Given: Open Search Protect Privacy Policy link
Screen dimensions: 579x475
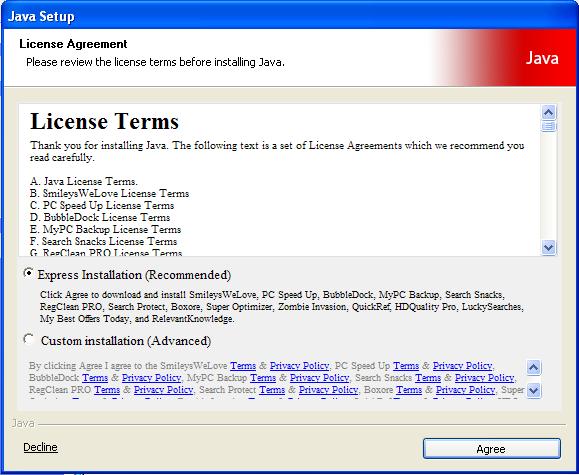Looking at the screenshot, I should 329,390.
